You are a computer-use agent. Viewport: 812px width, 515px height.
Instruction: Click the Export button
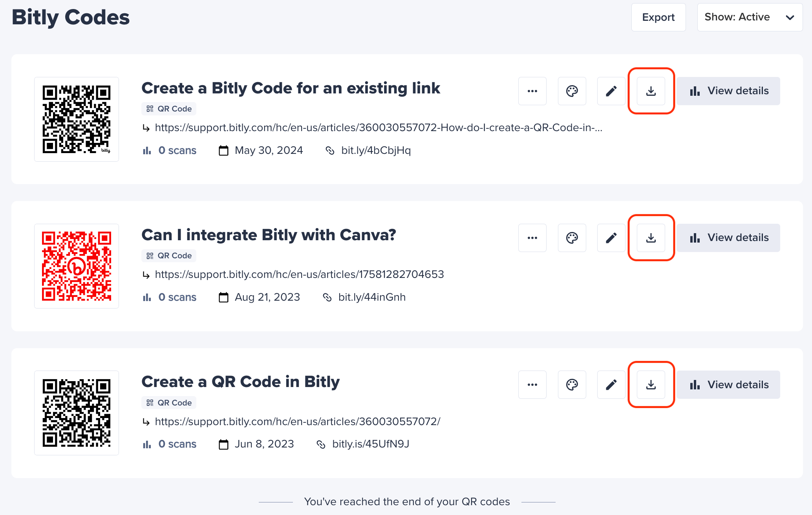[658, 17]
